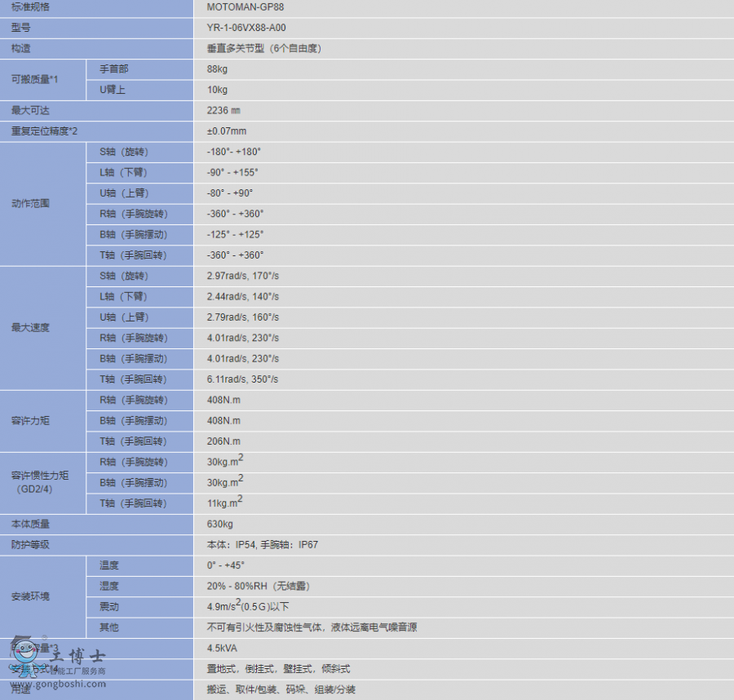
Task: Select the ±0.07mm value
Action: click(227, 131)
